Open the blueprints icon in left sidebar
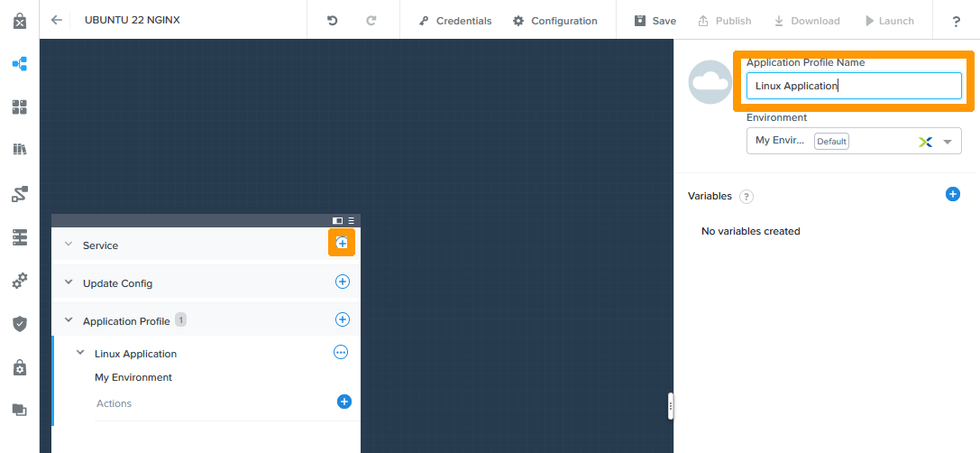 coord(19,64)
